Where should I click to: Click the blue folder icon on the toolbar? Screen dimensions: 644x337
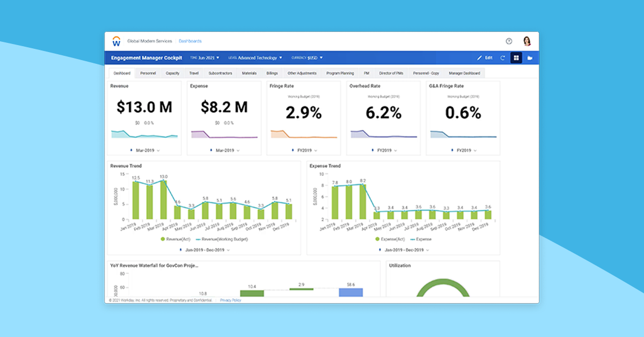tap(530, 57)
